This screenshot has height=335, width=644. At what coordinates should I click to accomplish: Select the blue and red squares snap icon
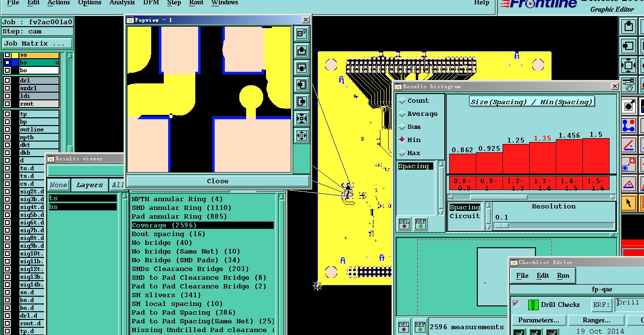click(x=628, y=165)
